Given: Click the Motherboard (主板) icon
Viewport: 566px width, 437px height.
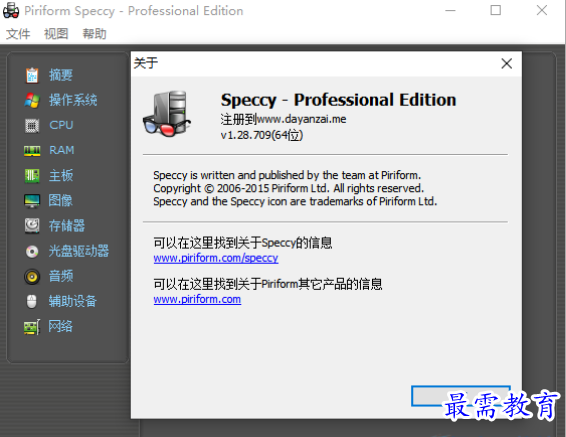Looking at the screenshot, I should pos(32,175).
